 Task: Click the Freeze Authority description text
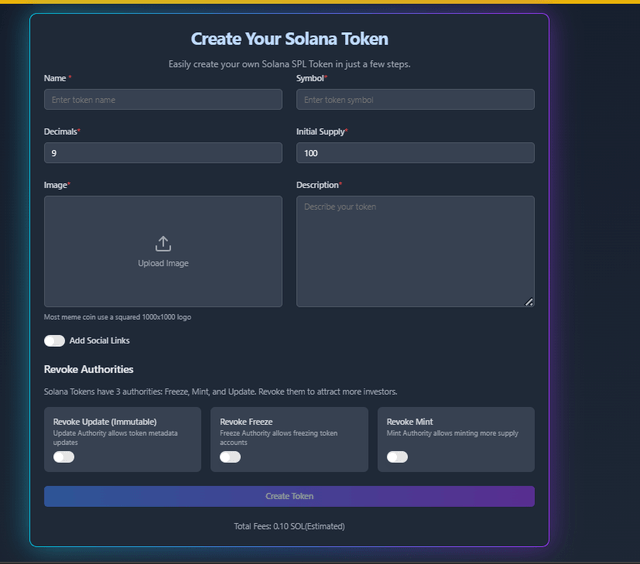click(x=279, y=438)
